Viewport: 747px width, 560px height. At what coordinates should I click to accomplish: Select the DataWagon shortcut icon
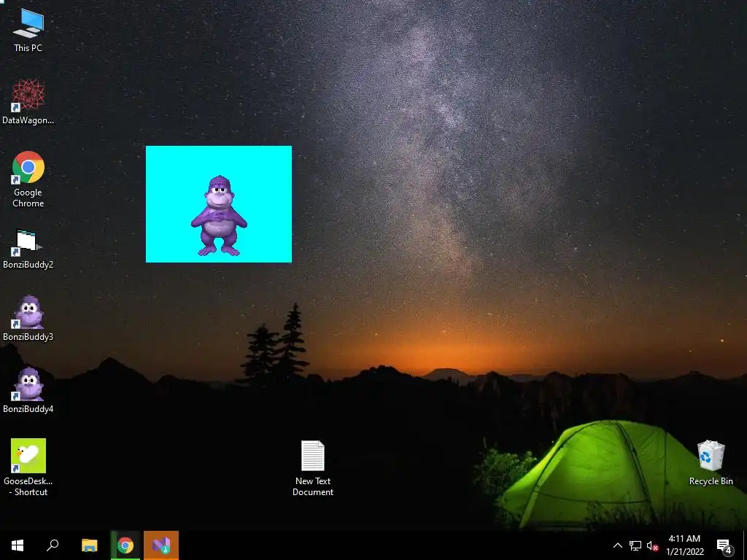tap(28, 101)
